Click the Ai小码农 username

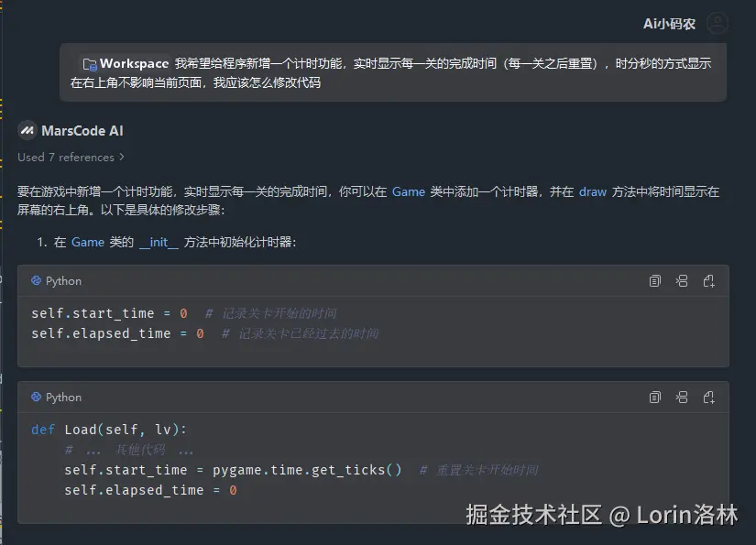click(x=669, y=24)
